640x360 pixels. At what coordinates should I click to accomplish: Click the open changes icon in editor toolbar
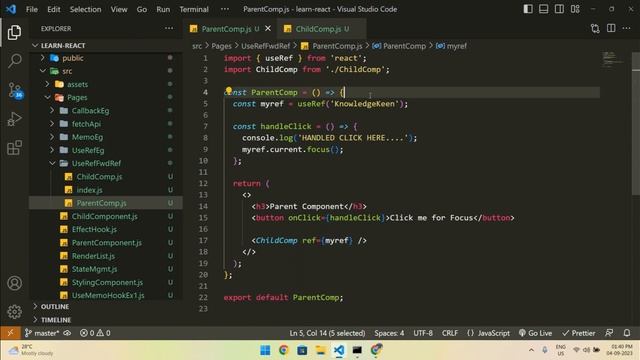(595, 28)
